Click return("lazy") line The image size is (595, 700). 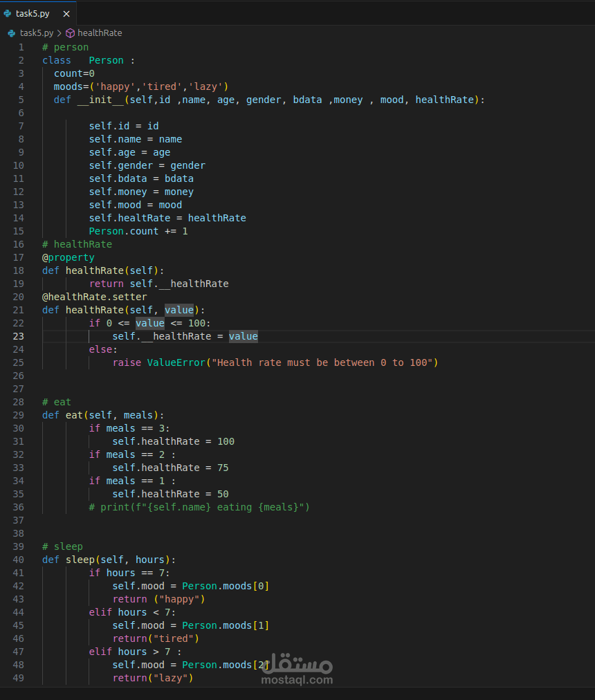coord(153,678)
